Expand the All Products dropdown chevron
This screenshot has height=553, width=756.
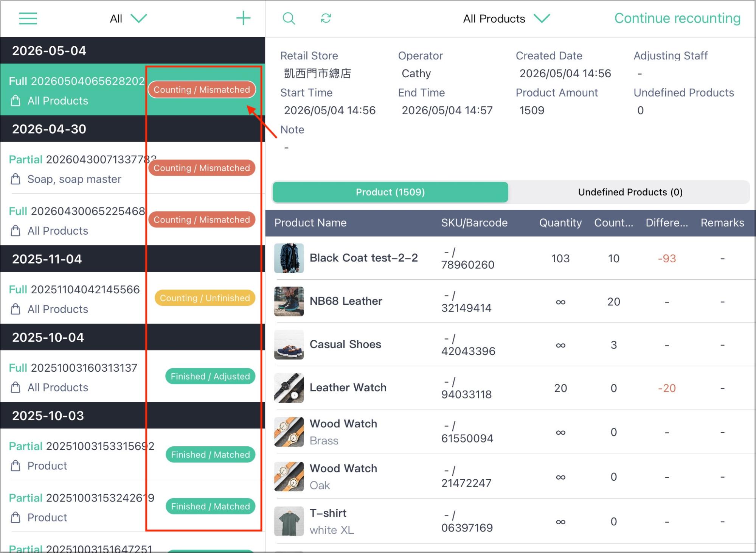click(542, 18)
